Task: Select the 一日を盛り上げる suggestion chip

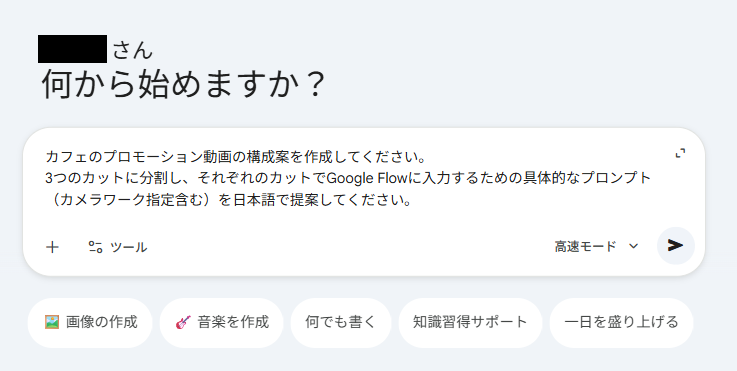Action: coord(621,323)
